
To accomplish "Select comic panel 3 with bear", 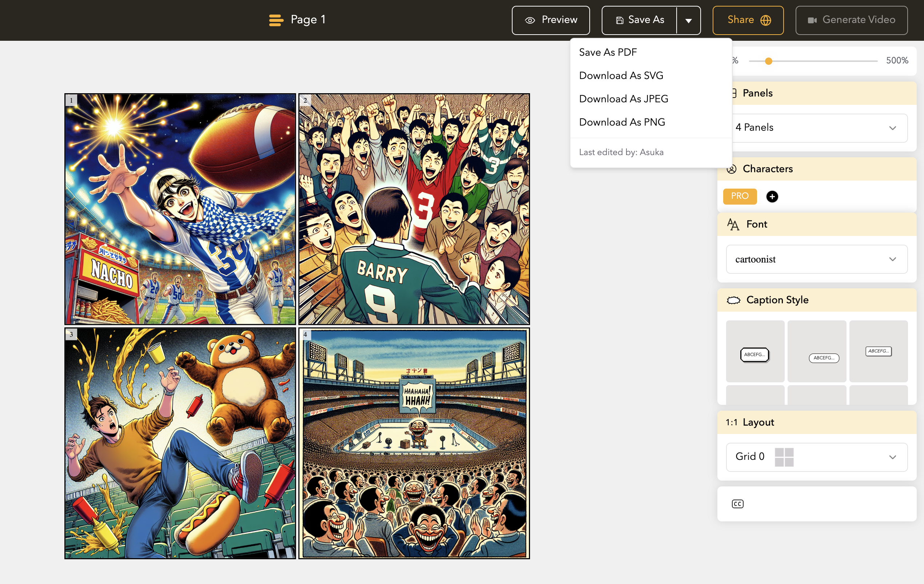I will [x=180, y=443].
